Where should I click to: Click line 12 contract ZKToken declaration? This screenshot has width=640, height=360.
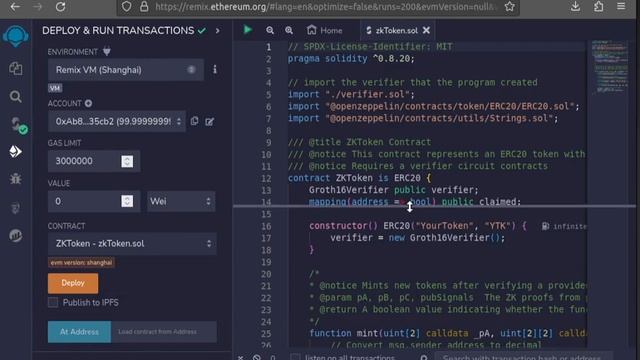360,178
